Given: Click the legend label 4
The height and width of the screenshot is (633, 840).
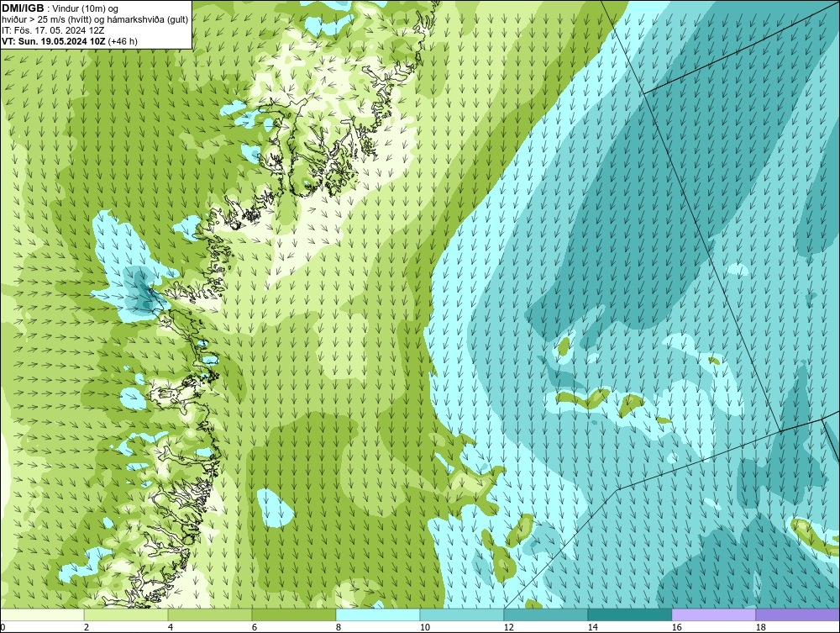Looking at the screenshot, I should (x=171, y=627).
